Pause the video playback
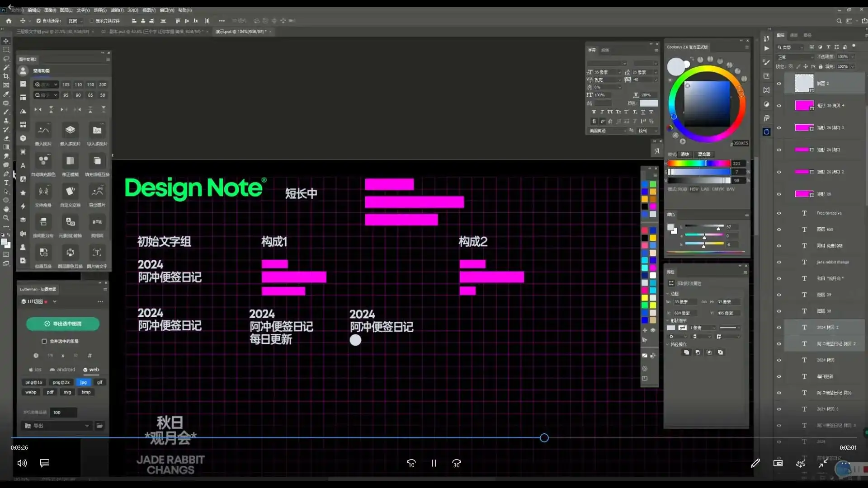 [x=434, y=463]
